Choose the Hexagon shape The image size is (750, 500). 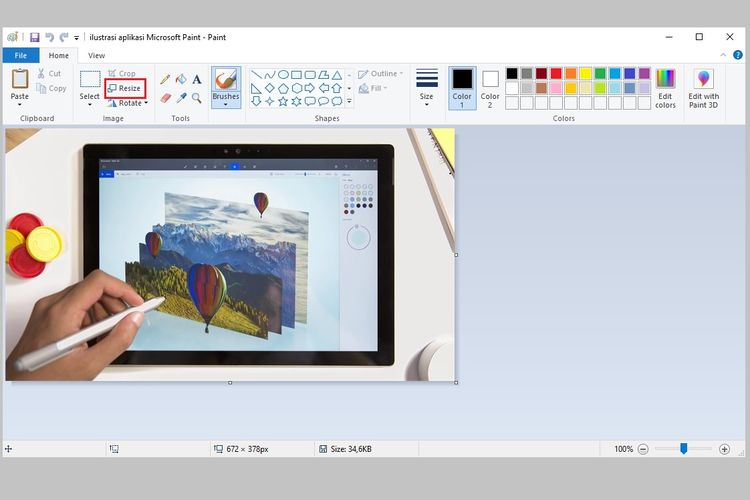pyautogui.click(x=297, y=88)
